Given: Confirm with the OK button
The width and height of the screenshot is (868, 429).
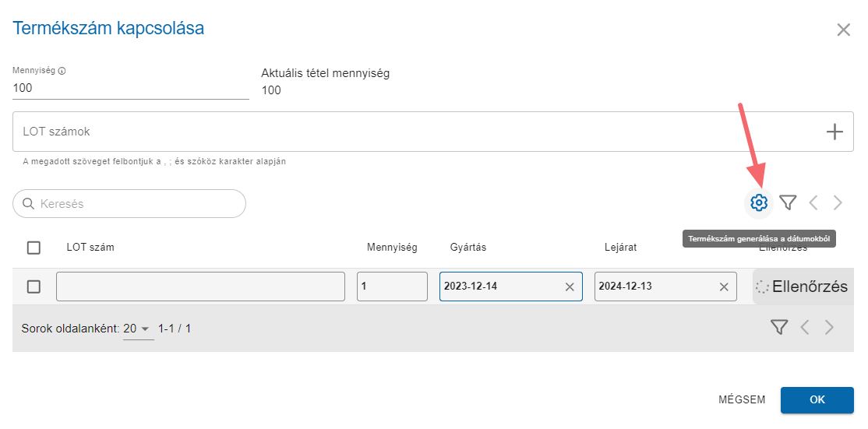Looking at the screenshot, I should (x=817, y=399).
